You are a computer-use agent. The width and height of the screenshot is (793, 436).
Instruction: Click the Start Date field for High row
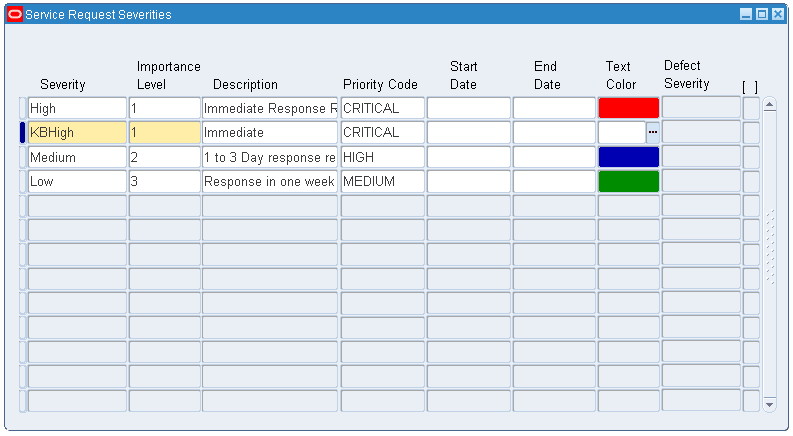469,108
